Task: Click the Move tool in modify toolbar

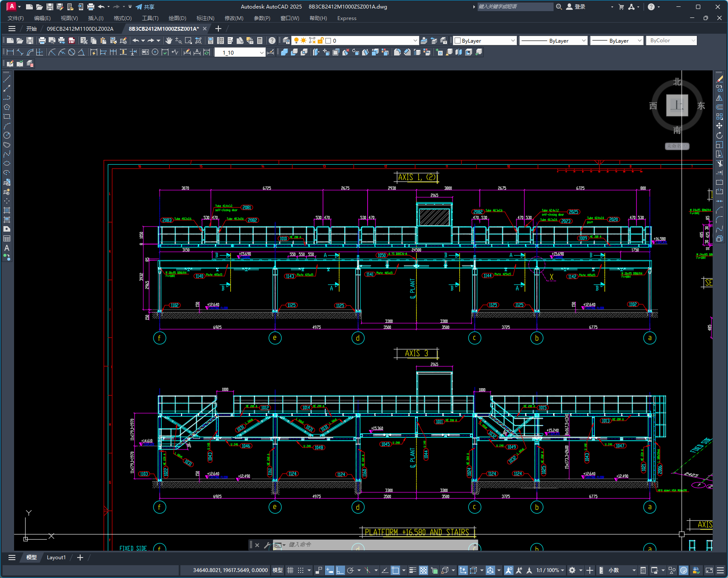Action: click(719, 126)
